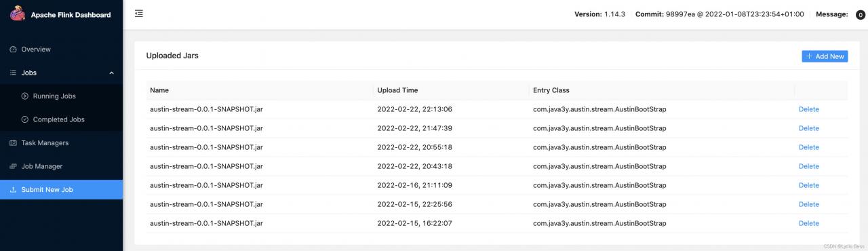
Task: Click the Completed Jobs checkmark icon
Action: click(x=25, y=119)
